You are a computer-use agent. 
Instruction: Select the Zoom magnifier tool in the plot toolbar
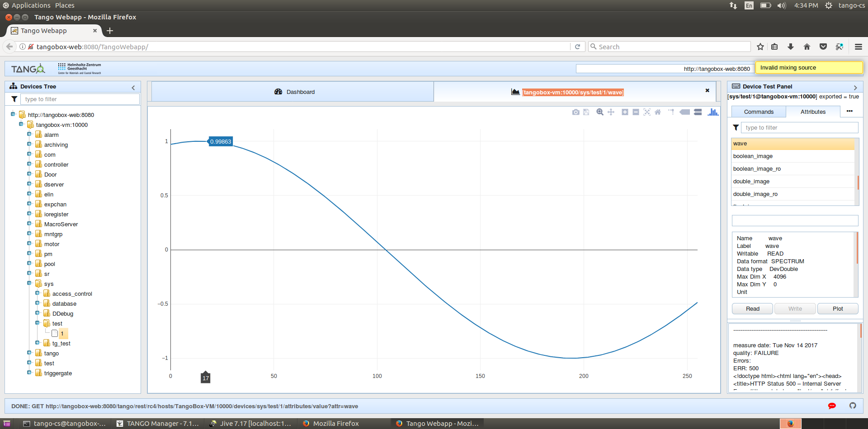tap(600, 112)
